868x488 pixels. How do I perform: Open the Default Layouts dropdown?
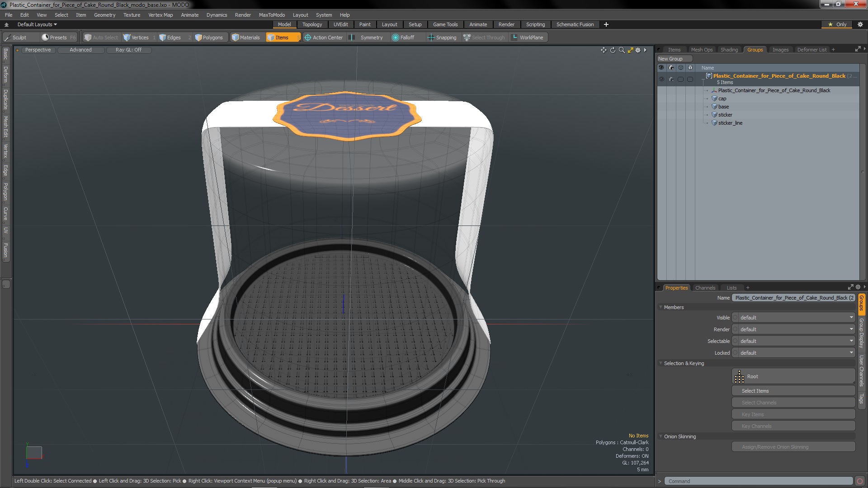point(37,24)
